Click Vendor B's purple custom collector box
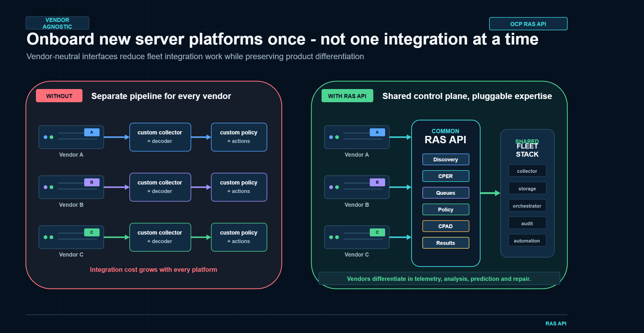 (x=160, y=187)
